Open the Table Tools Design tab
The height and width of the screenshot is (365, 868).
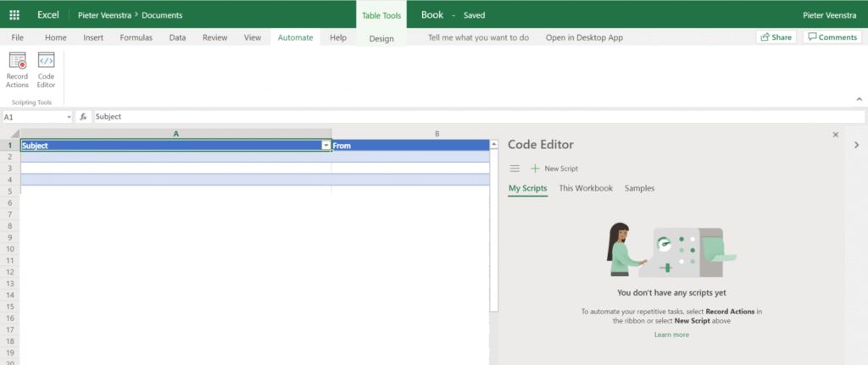[381, 39]
